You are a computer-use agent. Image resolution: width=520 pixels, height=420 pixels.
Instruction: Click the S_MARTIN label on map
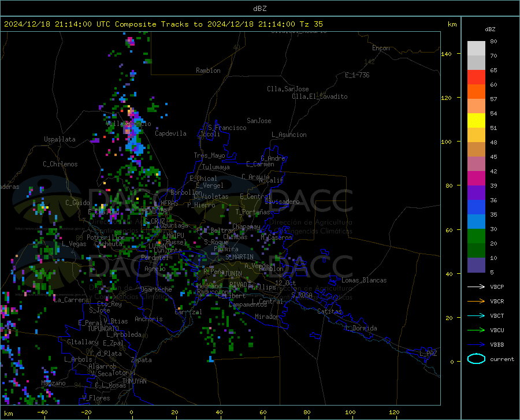click(239, 257)
